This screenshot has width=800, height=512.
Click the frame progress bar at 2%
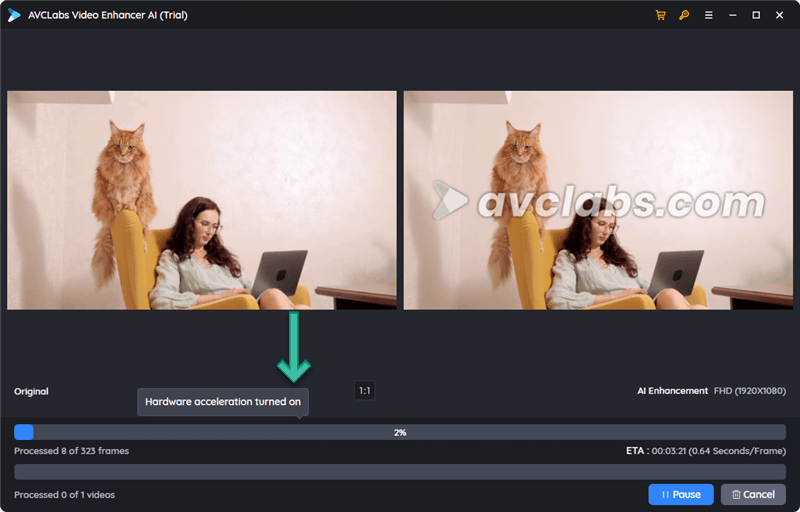pos(400,432)
